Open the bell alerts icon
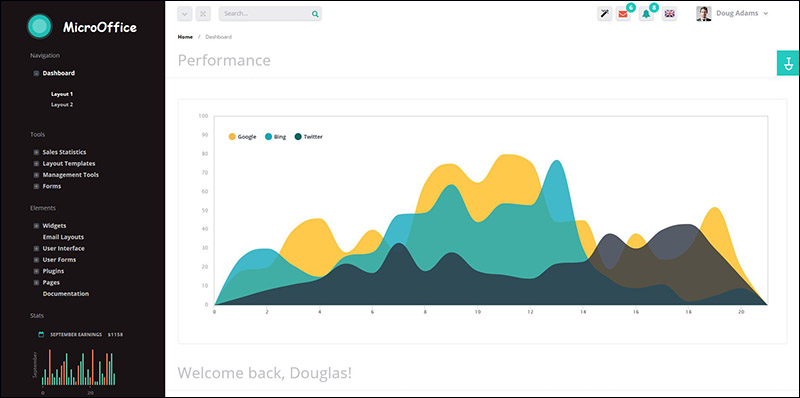 (x=646, y=14)
